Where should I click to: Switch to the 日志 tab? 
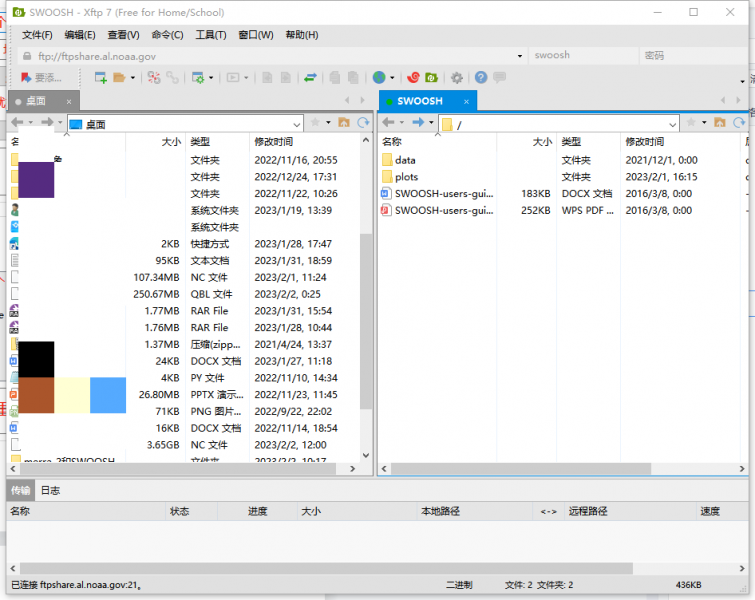(x=50, y=491)
